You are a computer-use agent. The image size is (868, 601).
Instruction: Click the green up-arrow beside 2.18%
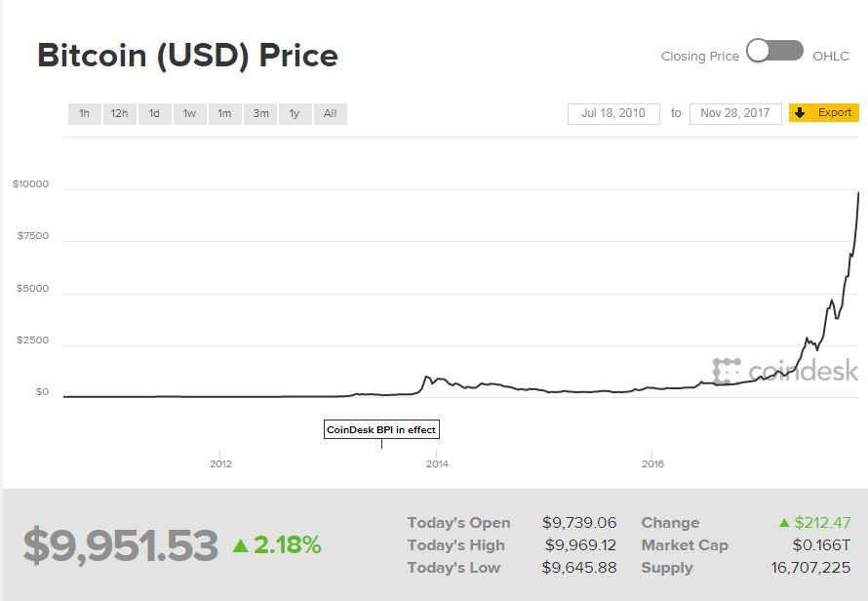(x=241, y=546)
